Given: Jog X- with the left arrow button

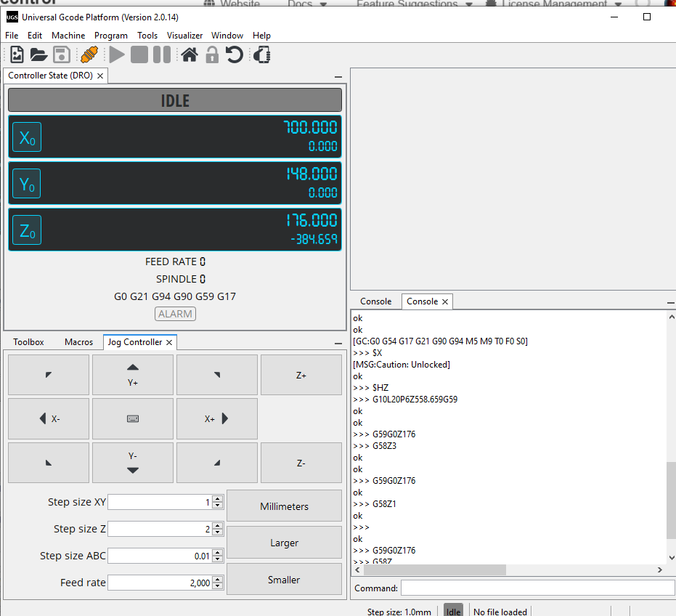Looking at the screenshot, I should coord(49,418).
